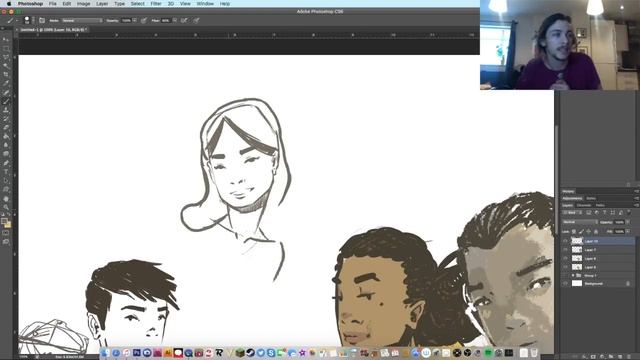Toggle Quick Mask mode in toolbox

(6, 233)
